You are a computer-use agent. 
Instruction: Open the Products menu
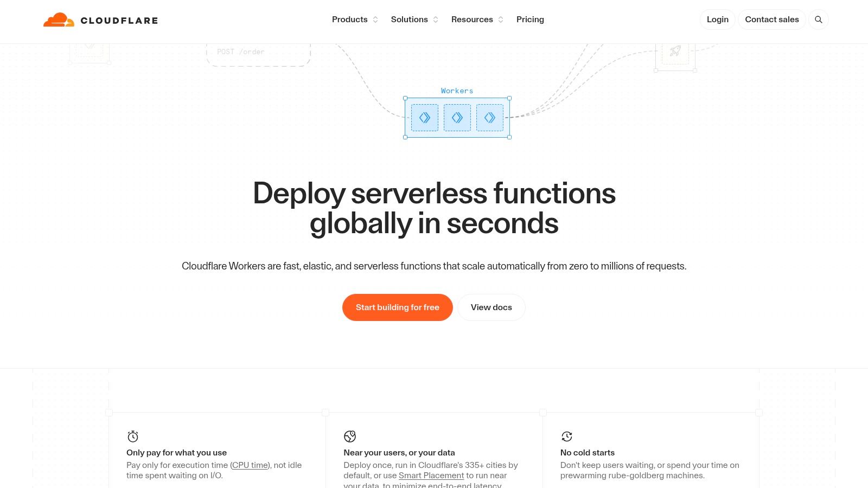tap(350, 20)
